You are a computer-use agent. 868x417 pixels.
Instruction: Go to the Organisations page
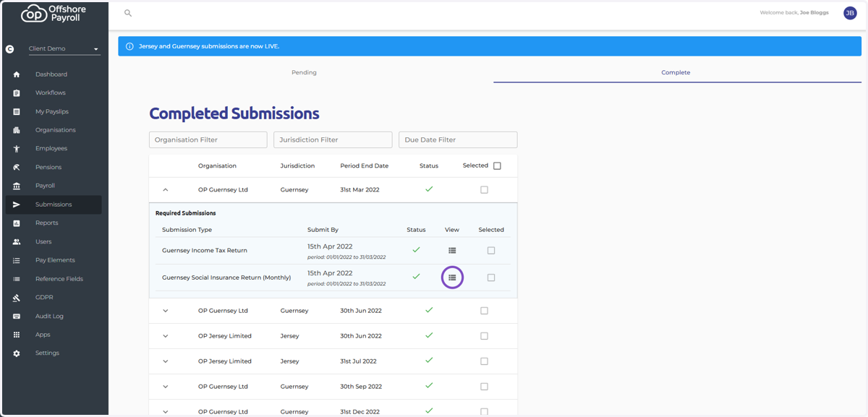[x=56, y=130]
